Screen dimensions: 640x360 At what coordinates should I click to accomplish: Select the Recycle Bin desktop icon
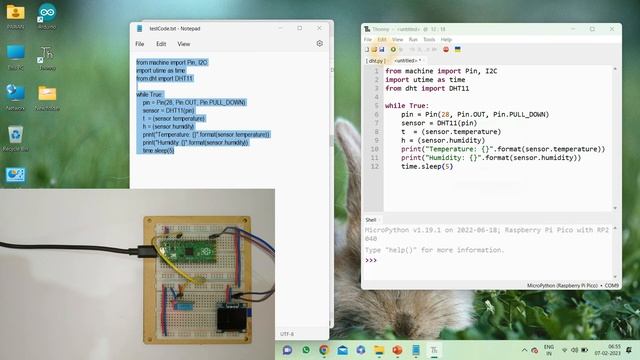pyautogui.click(x=16, y=138)
